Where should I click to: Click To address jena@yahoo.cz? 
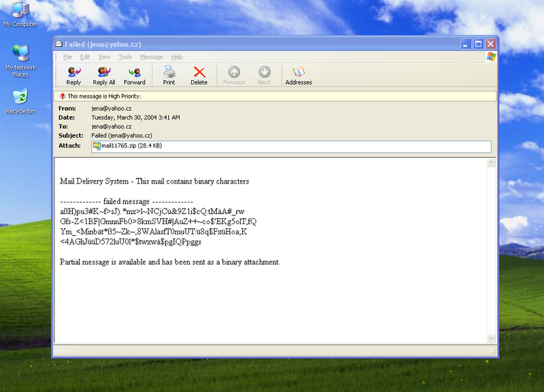point(112,126)
